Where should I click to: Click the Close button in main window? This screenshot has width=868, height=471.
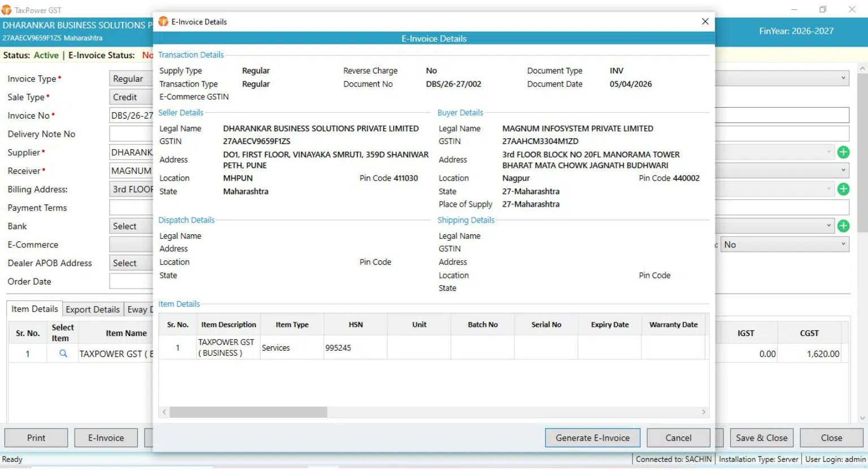click(831, 438)
